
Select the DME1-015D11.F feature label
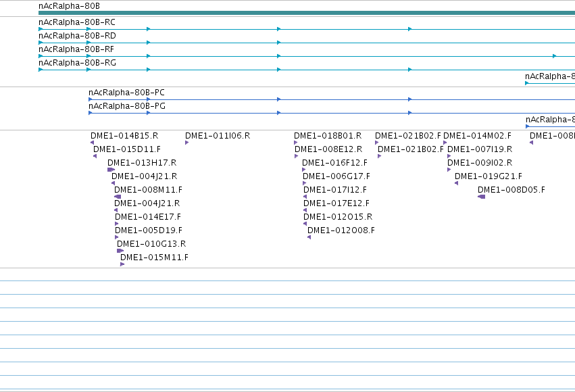coord(127,149)
